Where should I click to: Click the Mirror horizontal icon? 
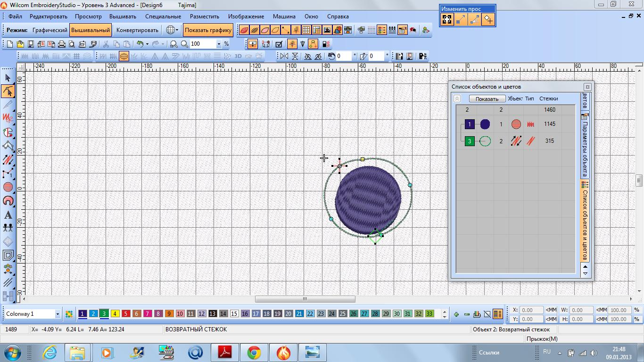[x=284, y=56]
